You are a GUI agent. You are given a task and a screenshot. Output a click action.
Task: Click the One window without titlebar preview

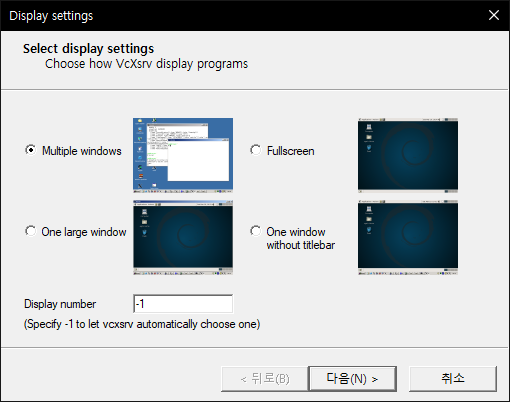[x=408, y=237]
